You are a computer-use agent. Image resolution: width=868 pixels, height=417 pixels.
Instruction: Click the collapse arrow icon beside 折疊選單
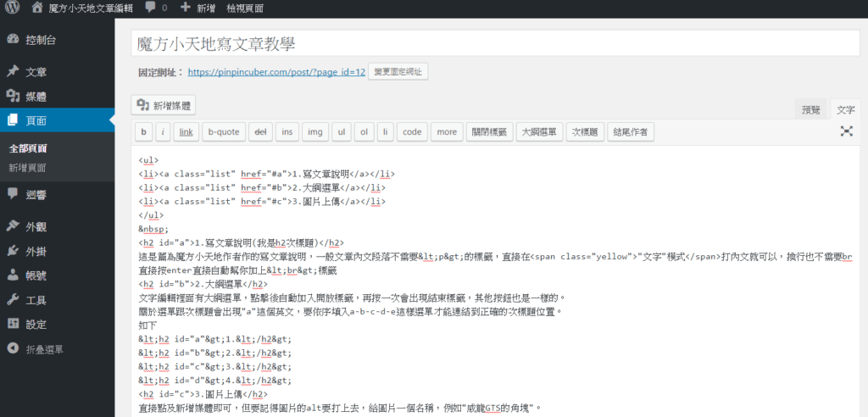click(13, 349)
